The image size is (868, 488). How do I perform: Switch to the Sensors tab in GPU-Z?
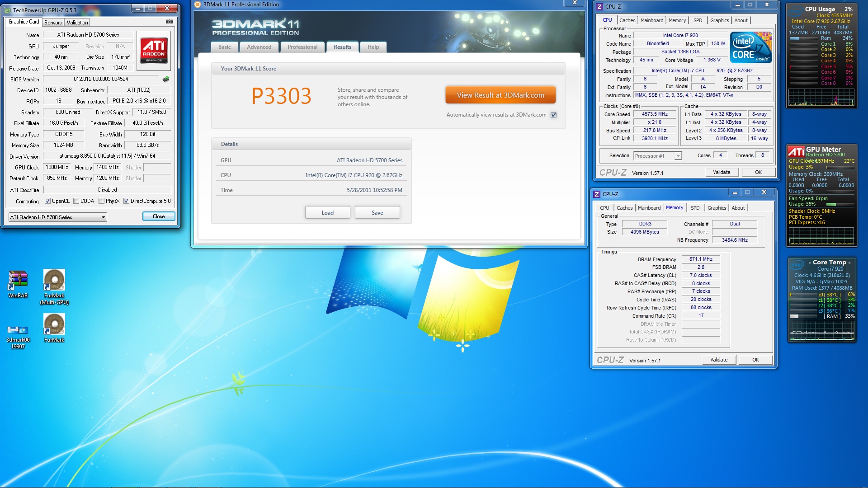pos(53,22)
